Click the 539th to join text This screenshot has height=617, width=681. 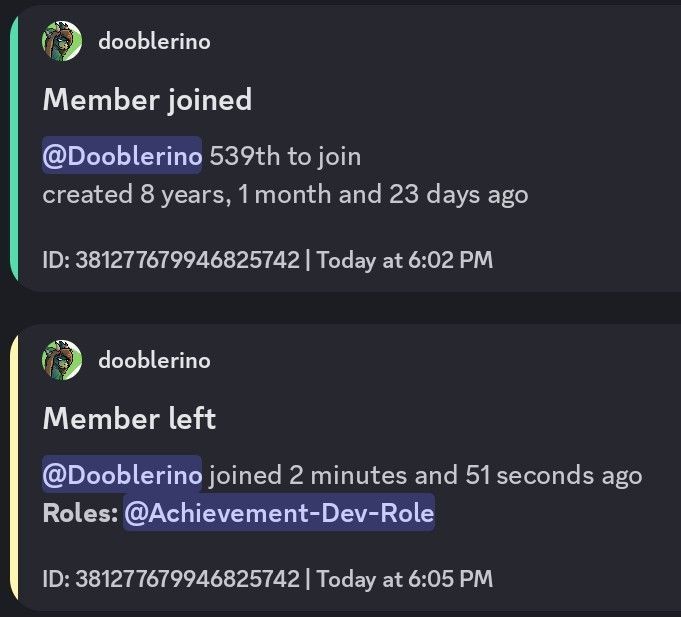click(x=285, y=156)
